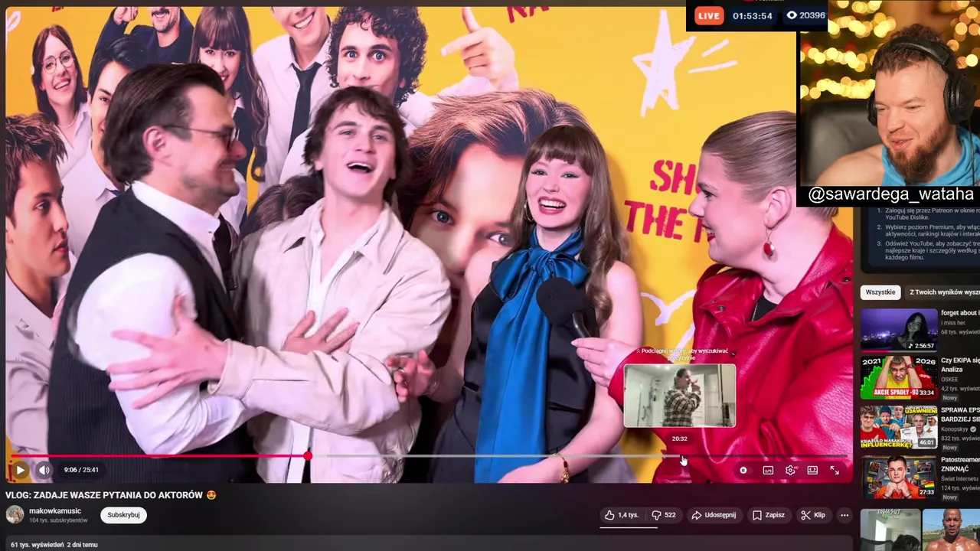Select the Z Twoich wyników wyszukiwania chip

[x=943, y=292]
